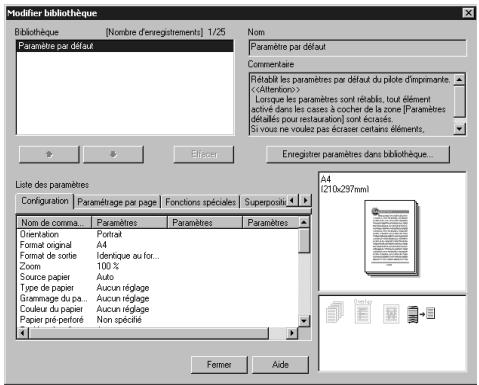479x385 pixels.
Task: Close the Modifier bibliothèque dialog
Action: 468,13
